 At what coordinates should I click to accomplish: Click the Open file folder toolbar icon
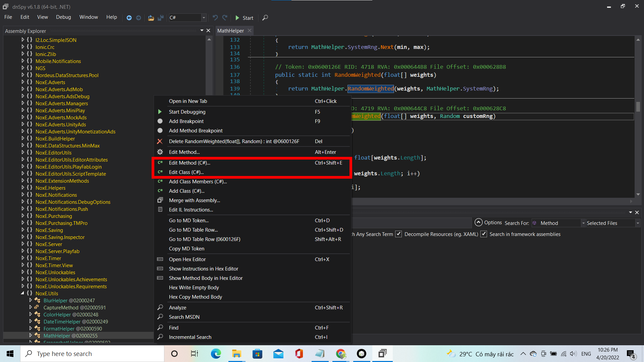[151, 18]
